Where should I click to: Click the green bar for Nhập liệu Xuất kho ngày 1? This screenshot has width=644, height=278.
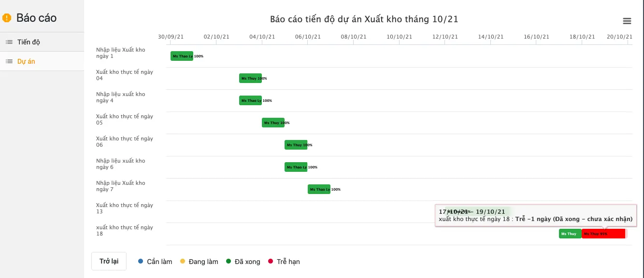click(182, 56)
